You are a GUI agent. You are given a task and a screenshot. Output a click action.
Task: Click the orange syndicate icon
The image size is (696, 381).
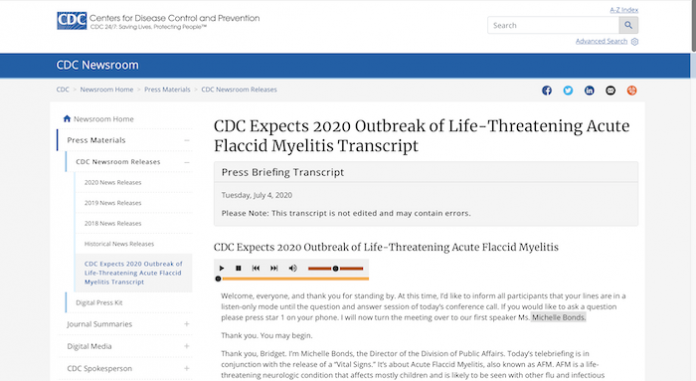coord(632,91)
